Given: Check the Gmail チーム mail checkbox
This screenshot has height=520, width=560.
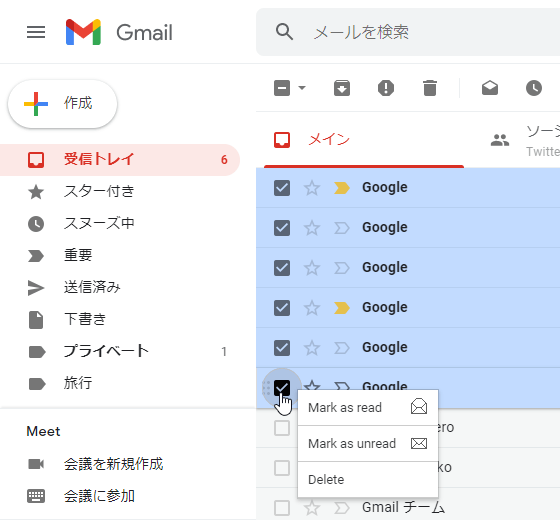Looking at the screenshot, I should (282, 508).
